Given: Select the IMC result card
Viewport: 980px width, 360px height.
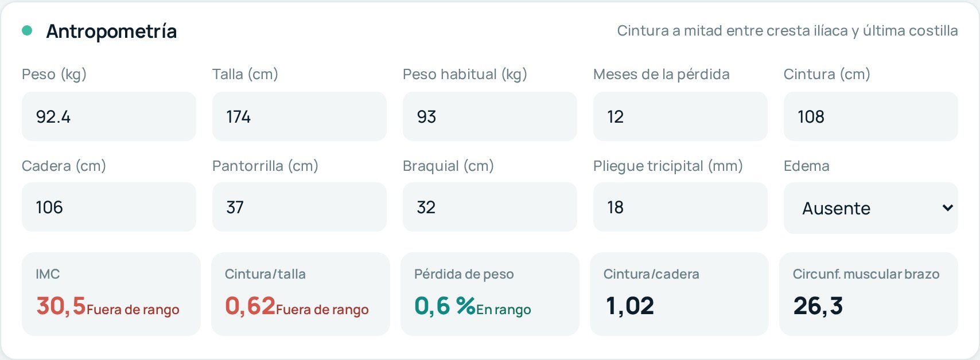Looking at the screenshot, I should pyautogui.click(x=111, y=294).
